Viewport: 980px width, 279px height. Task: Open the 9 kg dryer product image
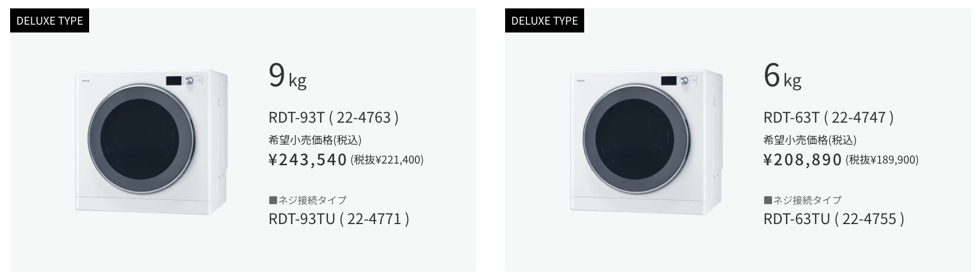(151, 142)
